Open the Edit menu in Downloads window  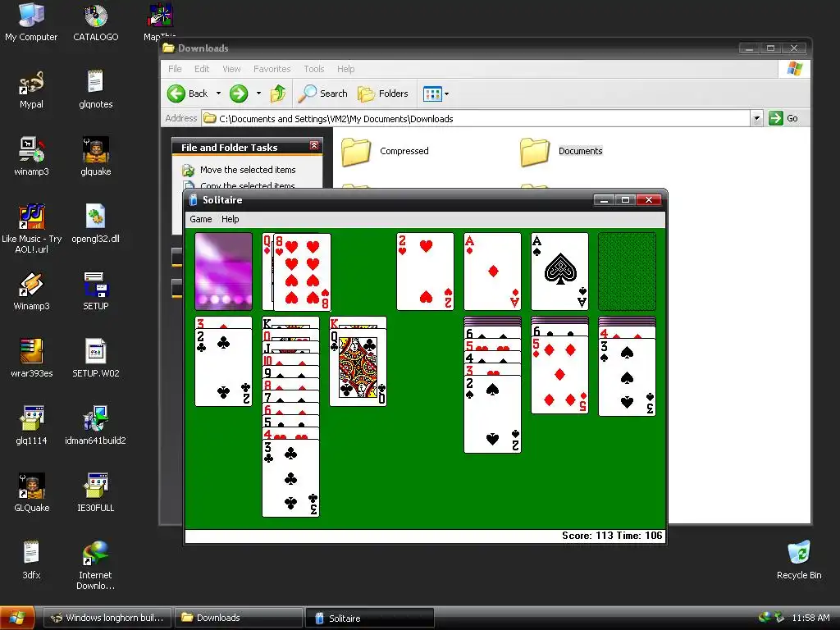coord(202,69)
